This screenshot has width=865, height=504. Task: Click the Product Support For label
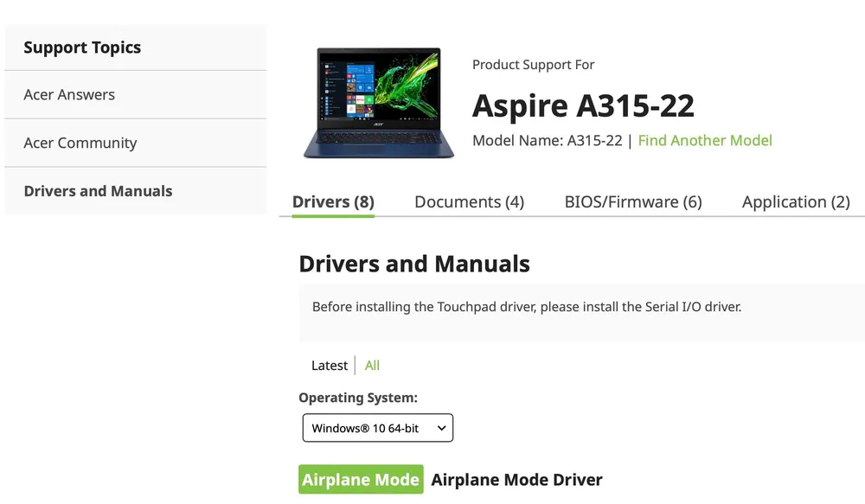tap(533, 65)
